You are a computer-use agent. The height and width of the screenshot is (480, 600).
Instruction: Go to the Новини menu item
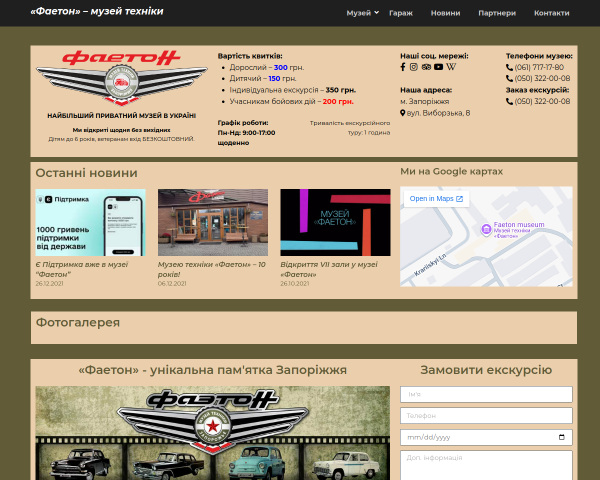(x=445, y=13)
